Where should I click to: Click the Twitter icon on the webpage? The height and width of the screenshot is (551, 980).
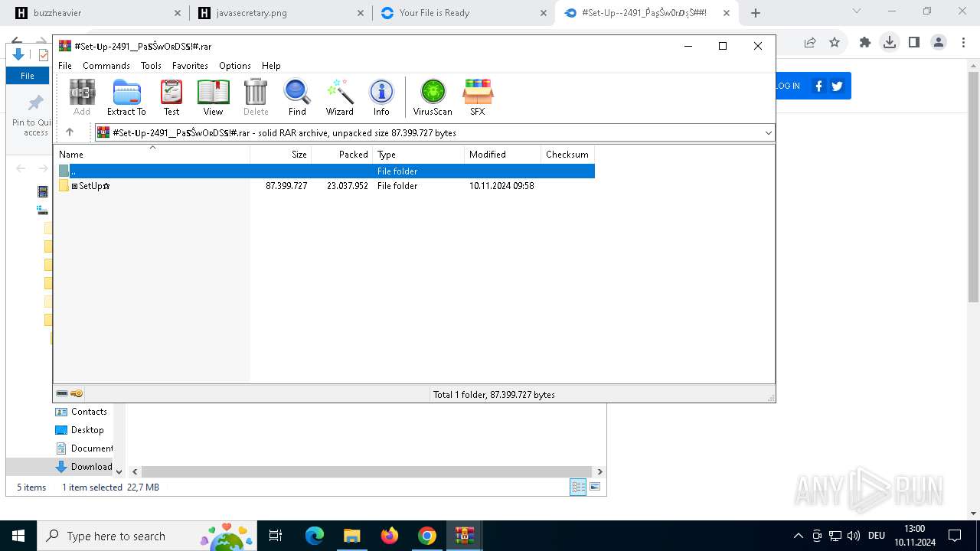837,86
